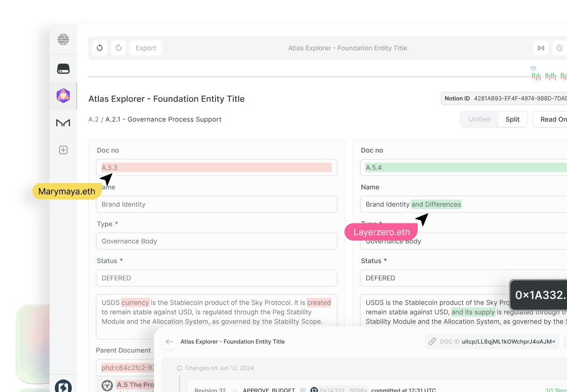This screenshot has width=567, height=392.
Task: Go back with arrow in lower panel
Action: pos(169,341)
